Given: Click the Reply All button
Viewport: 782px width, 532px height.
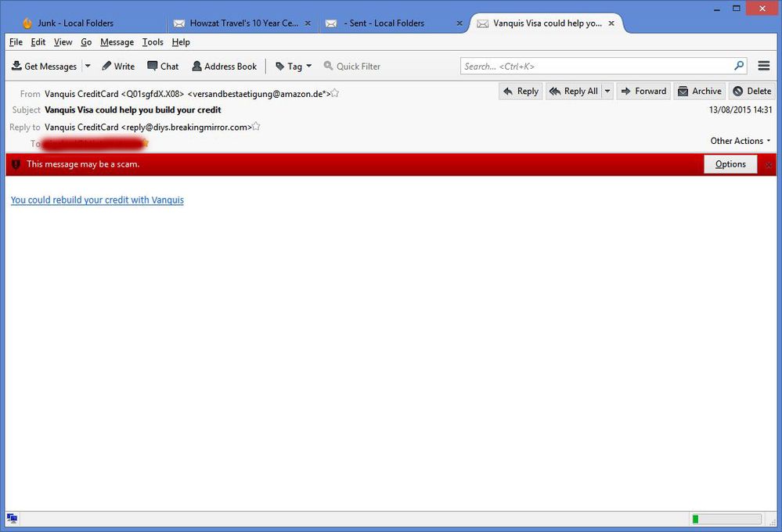Looking at the screenshot, I should click(x=574, y=92).
